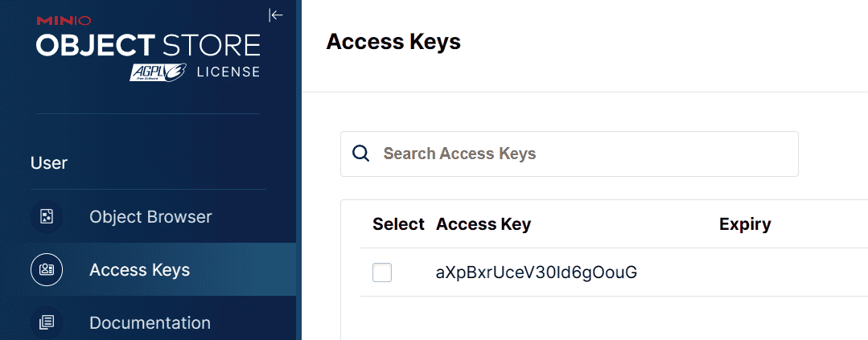Click the User section label
The height and width of the screenshot is (340, 868).
point(49,163)
